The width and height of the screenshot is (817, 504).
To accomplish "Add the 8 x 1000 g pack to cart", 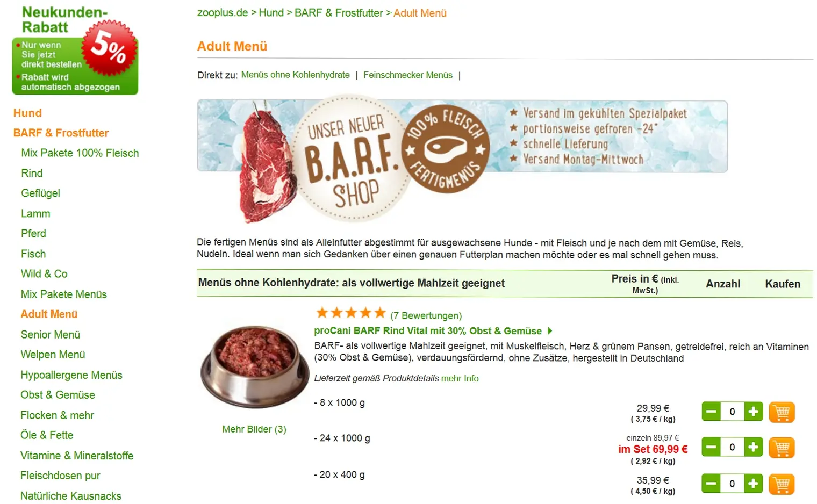I will coord(782,412).
